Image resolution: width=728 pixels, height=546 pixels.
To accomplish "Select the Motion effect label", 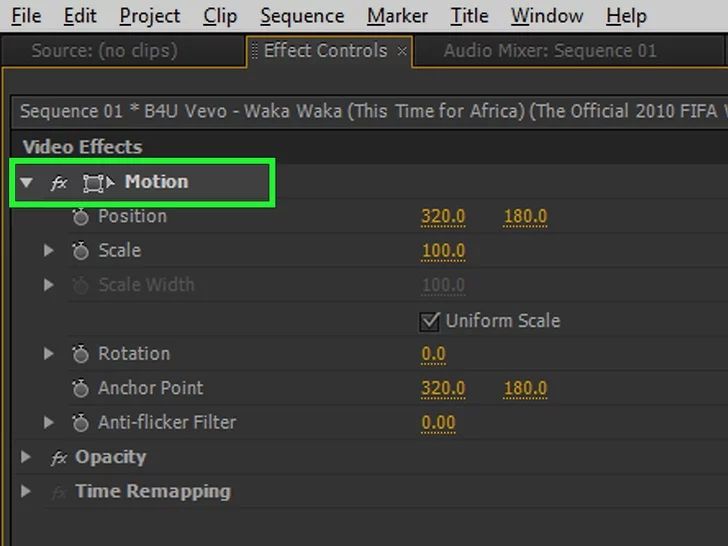I will 156,182.
